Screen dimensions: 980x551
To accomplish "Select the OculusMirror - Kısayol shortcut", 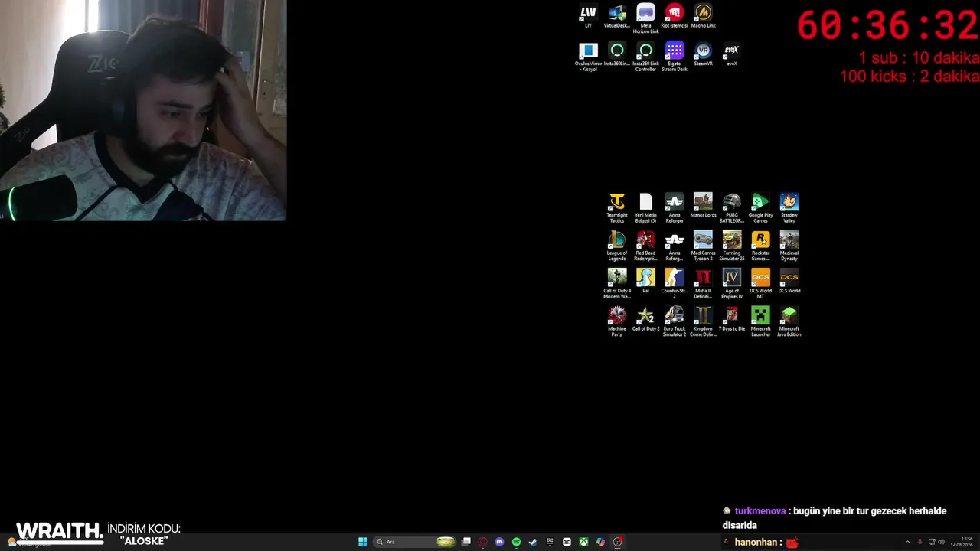I will (x=588, y=57).
